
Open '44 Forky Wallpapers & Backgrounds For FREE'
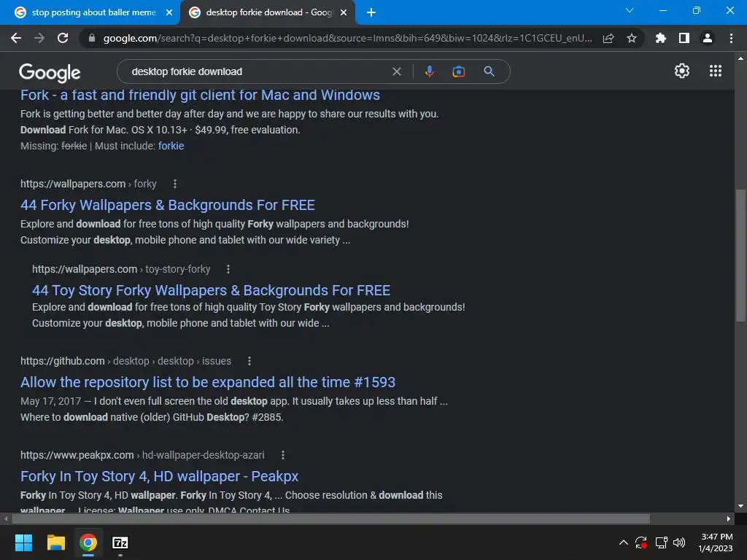(x=168, y=205)
